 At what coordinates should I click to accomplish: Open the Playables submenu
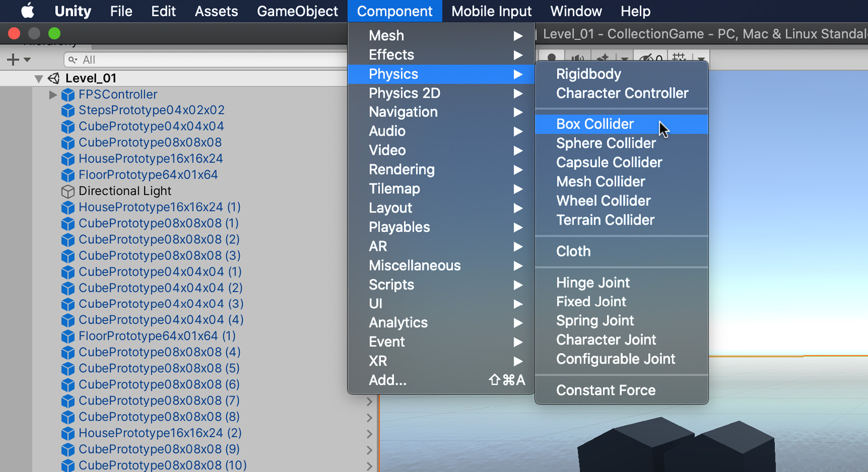pos(441,227)
